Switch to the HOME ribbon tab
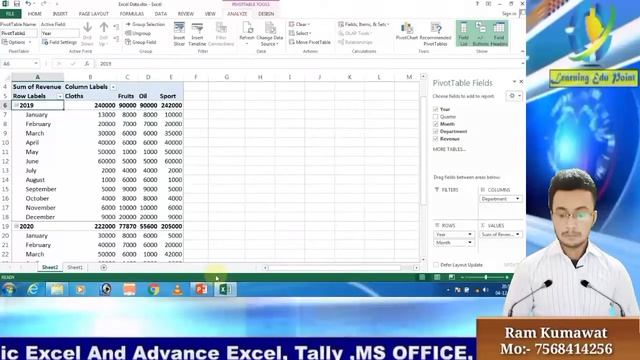Viewport: 640px width, 360px height. tap(35, 14)
